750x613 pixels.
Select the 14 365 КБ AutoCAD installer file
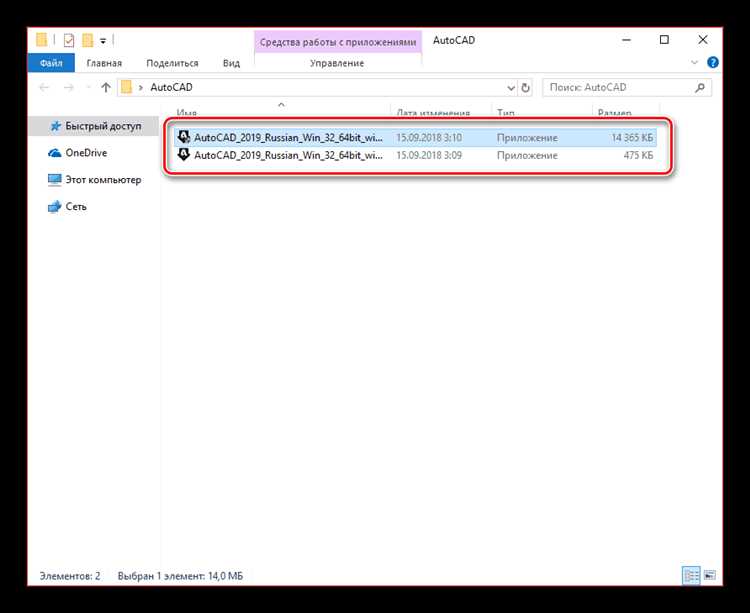click(x=415, y=138)
